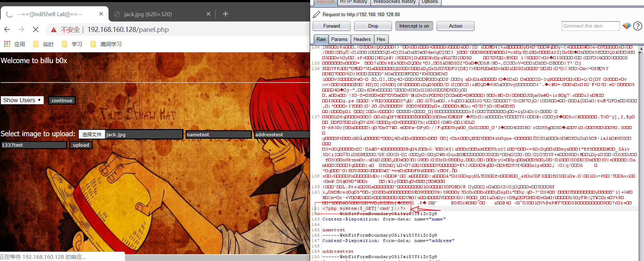This screenshot has height=261, width=644.
Task: Click the pencil edit request icon
Action: 316,14
